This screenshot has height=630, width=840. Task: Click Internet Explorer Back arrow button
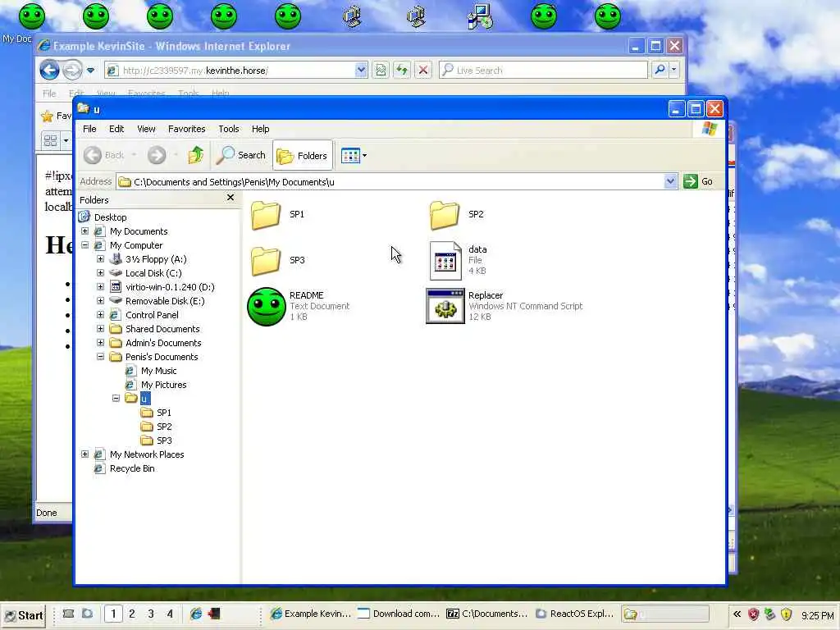49,70
